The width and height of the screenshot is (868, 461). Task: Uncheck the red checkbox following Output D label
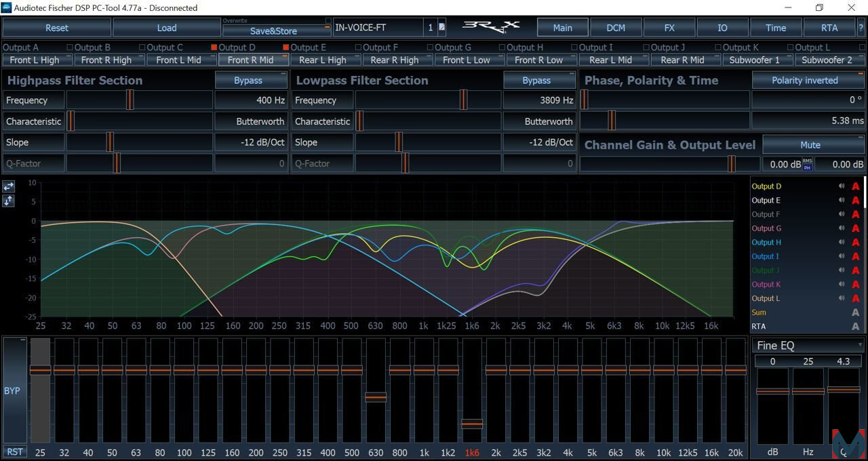click(286, 47)
